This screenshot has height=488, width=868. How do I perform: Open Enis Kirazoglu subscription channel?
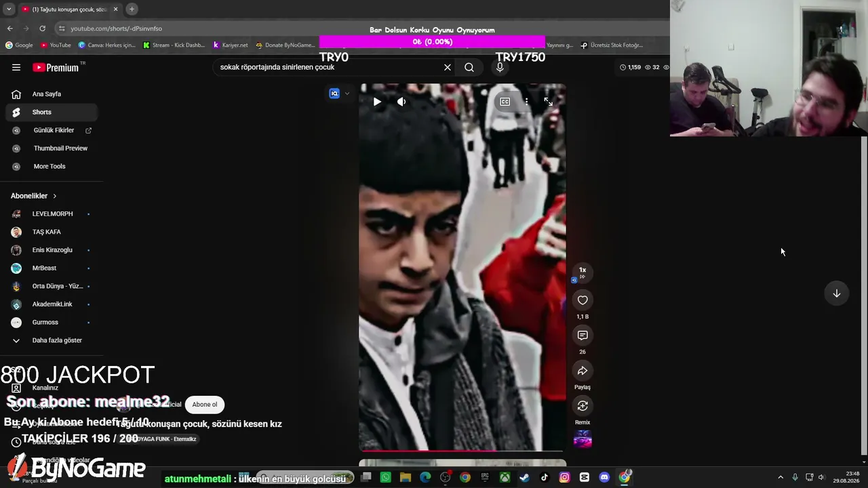coord(52,250)
